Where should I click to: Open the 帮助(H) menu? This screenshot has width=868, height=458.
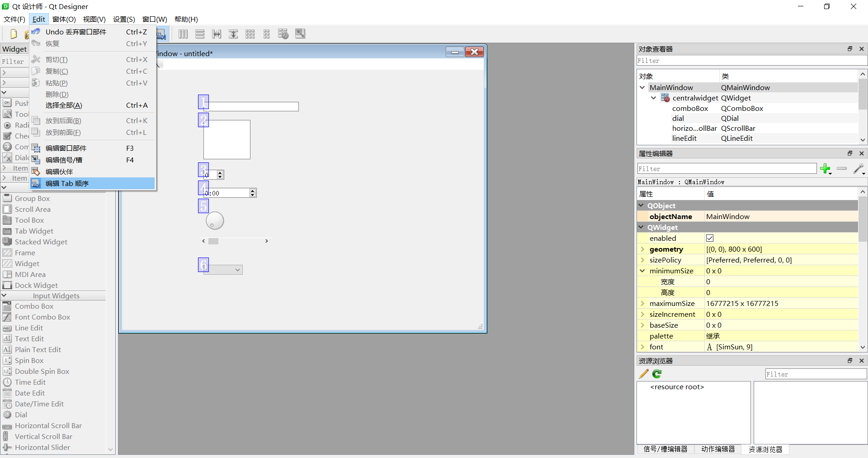(186, 19)
